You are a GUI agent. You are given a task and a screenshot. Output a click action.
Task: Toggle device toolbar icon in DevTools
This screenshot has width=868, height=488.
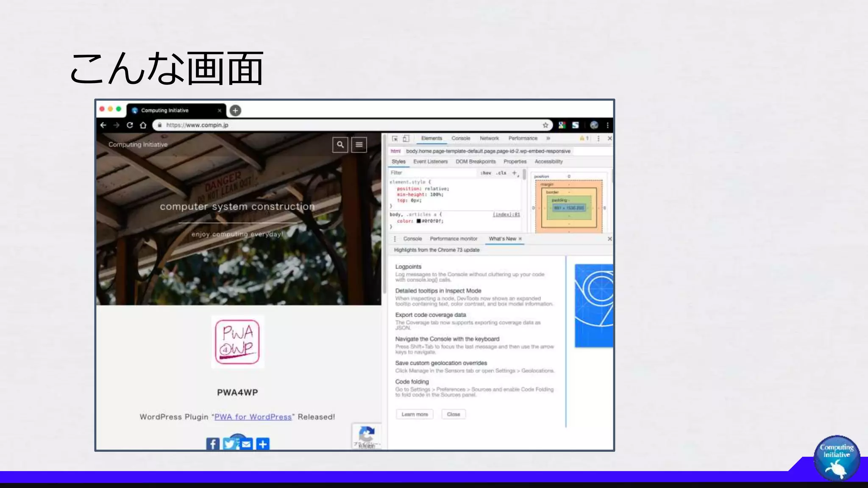click(406, 139)
